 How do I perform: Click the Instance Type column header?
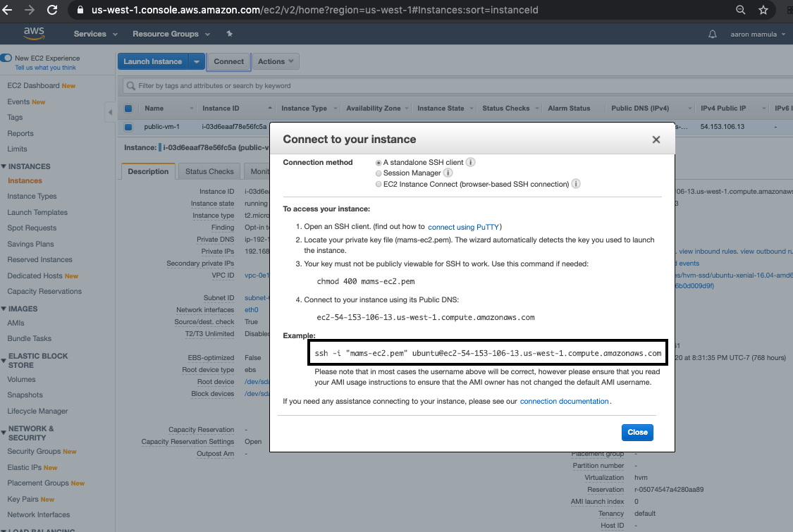(304, 109)
